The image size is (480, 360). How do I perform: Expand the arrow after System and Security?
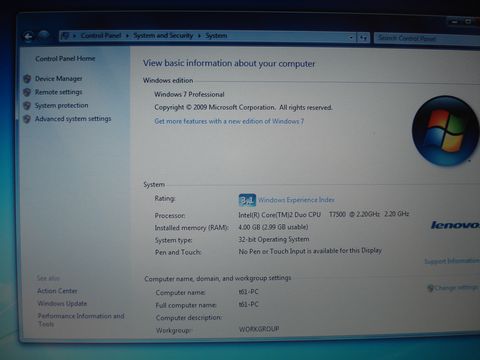[199, 35]
